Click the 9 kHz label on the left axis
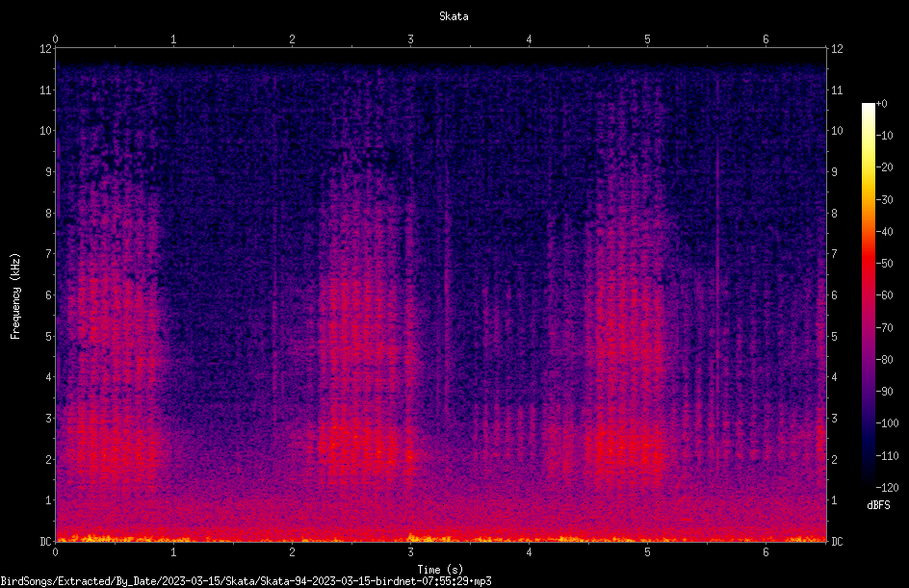 (49, 172)
